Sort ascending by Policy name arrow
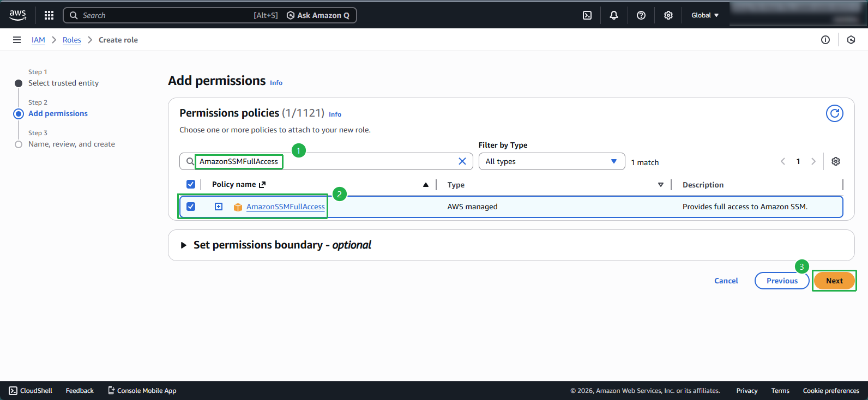868x400 pixels. coord(426,185)
